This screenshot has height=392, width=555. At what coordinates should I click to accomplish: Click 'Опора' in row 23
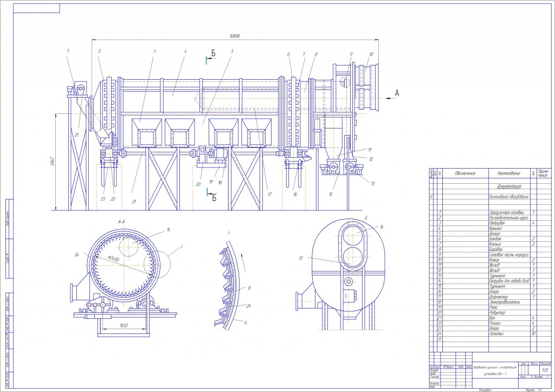[494, 329]
